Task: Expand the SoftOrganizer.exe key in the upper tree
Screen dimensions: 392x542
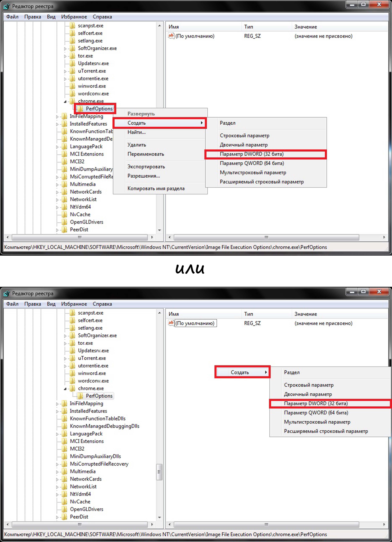Action: pos(65,48)
